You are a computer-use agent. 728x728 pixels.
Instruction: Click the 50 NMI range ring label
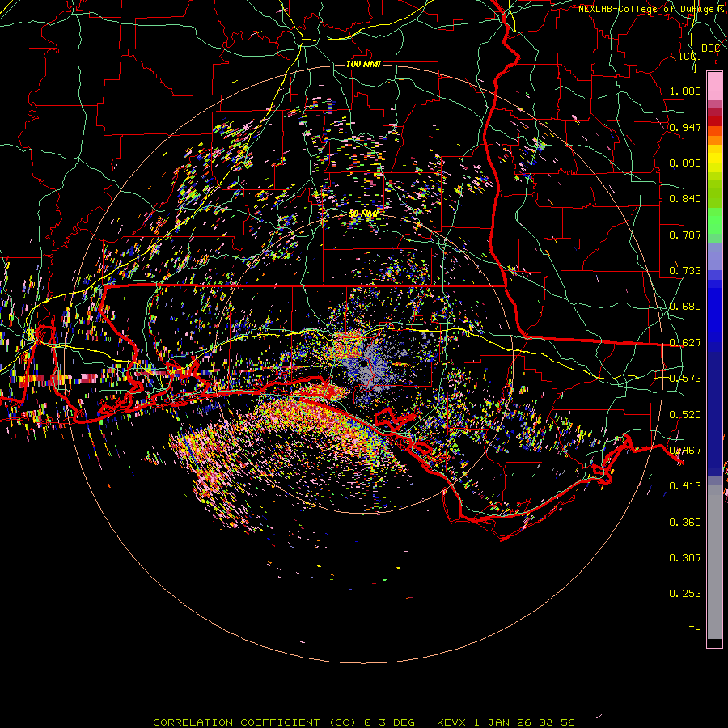pyautogui.click(x=363, y=214)
